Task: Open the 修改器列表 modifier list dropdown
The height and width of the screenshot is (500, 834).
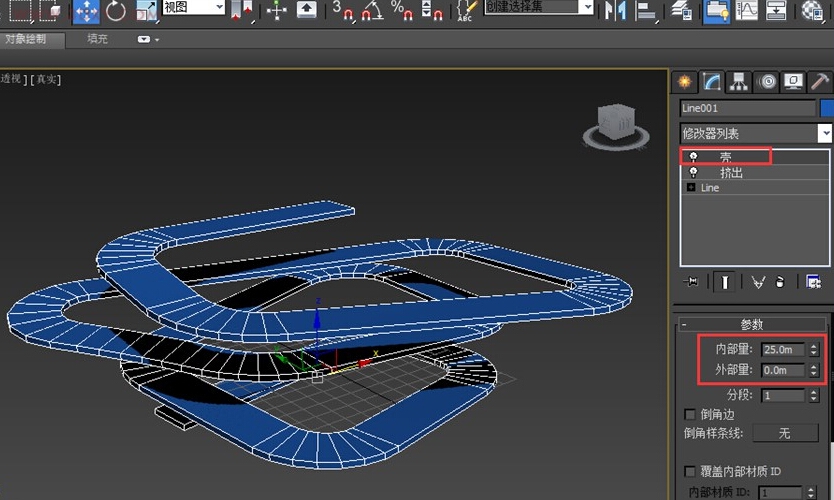Action: tap(755, 133)
